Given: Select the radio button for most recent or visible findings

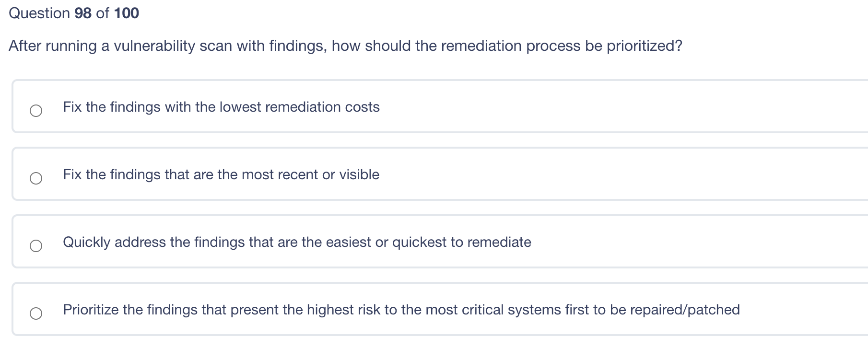Looking at the screenshot, I should point(36,178).
